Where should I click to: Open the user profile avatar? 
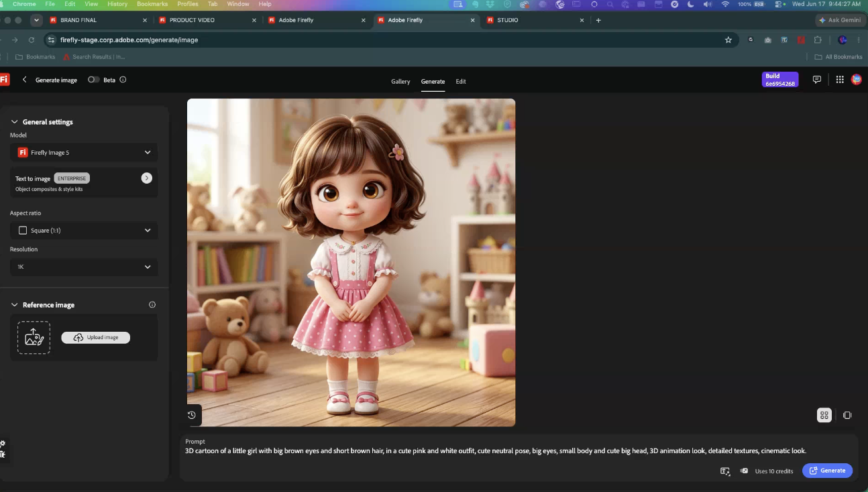(857, 79)
